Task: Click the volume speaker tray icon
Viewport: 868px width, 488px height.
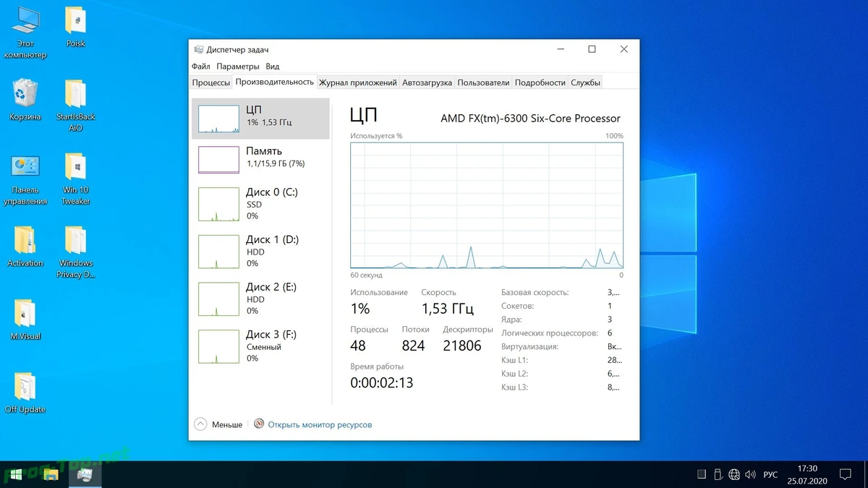Action: pyautogui.click(x=752, y=475)
